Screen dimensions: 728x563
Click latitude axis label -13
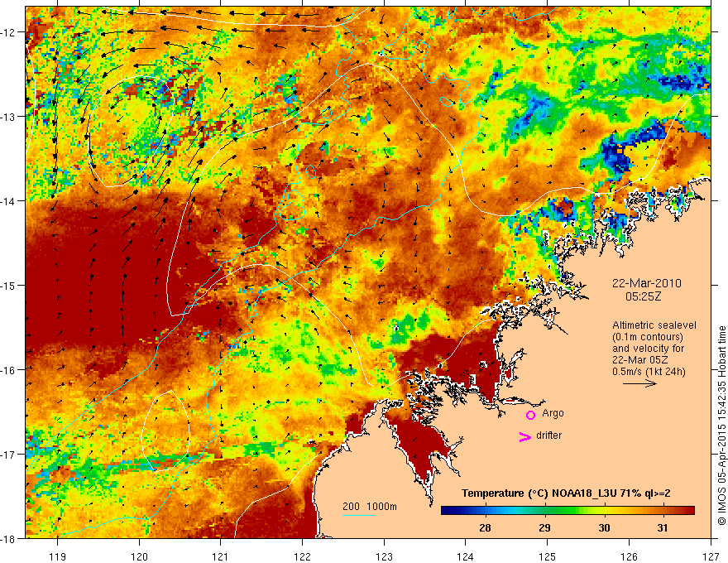pos(8,117)
